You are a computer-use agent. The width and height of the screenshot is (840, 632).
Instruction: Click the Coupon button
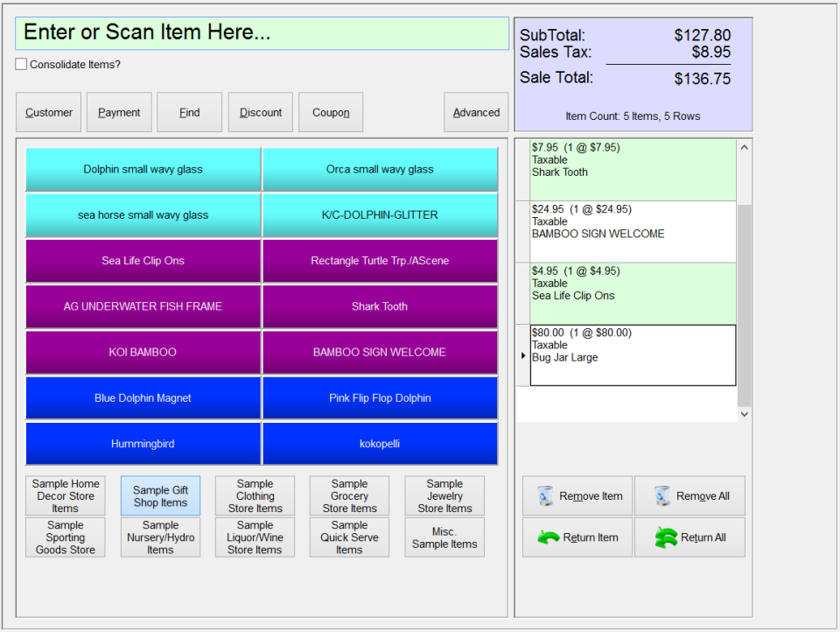[x=331, y=112]
